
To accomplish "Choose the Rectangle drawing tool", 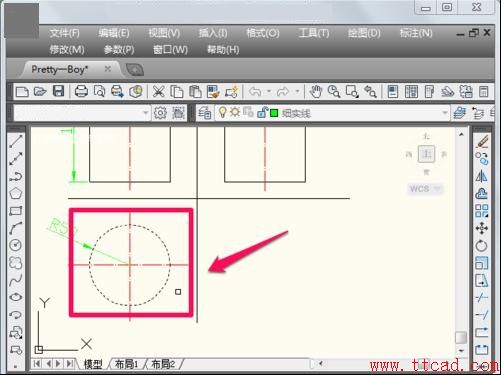I will pos(16,211).
